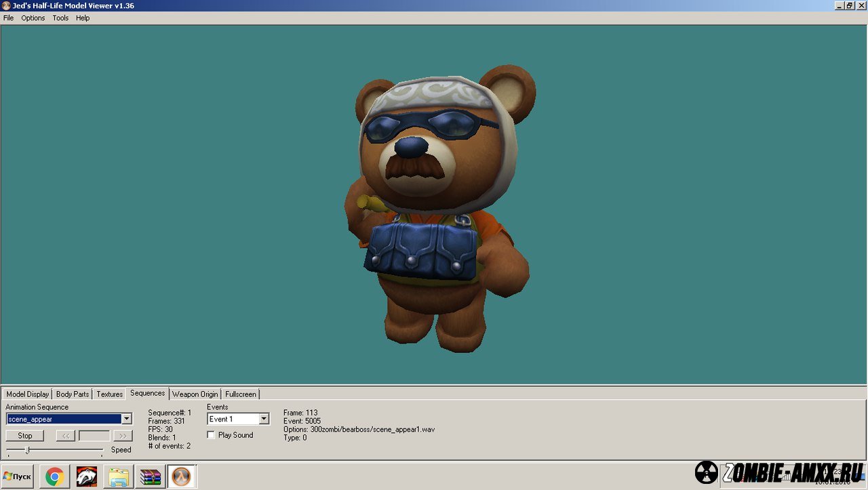868x490 pixels.
Task: Click the Stop animation button
Action: click(x=25, y=436)
